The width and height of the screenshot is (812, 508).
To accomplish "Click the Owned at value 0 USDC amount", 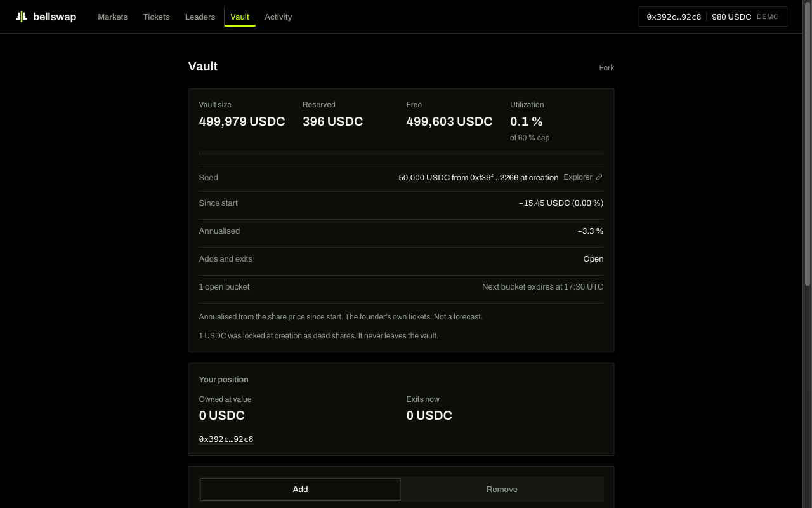I will click(x=221, y=415).
